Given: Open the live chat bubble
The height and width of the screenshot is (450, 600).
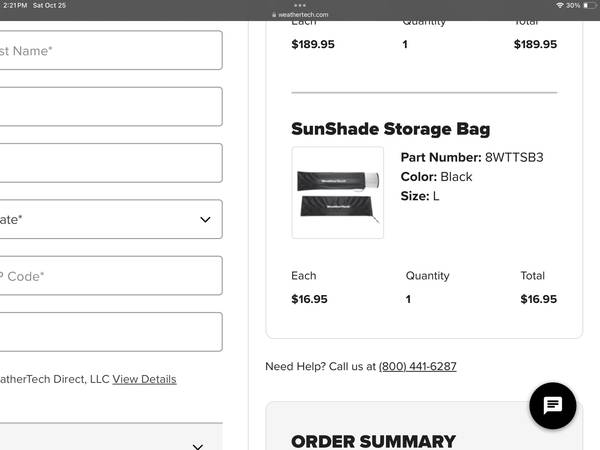Looking at the screenshot, I should click(x=552, y=406).
